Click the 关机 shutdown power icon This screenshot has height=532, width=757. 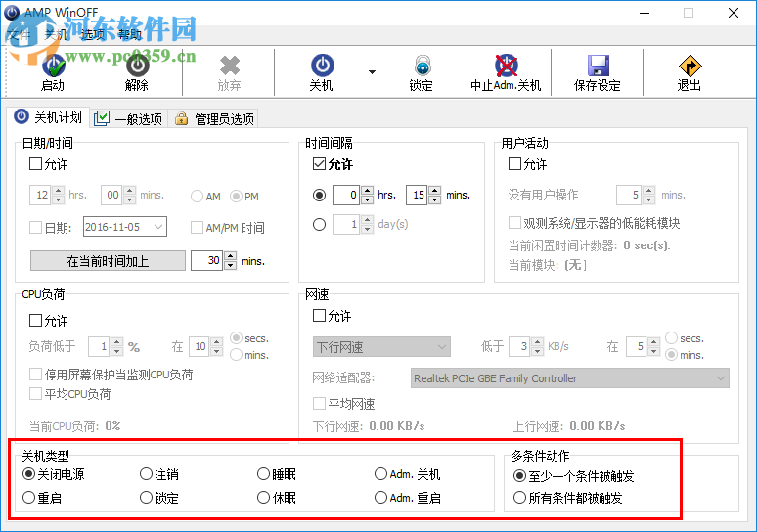click(x=322, y=66)
